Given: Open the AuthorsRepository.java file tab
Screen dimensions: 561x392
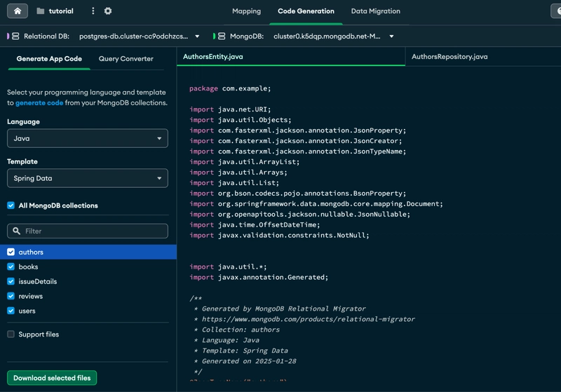Looking at the screenshot, I should coord(450,56).
